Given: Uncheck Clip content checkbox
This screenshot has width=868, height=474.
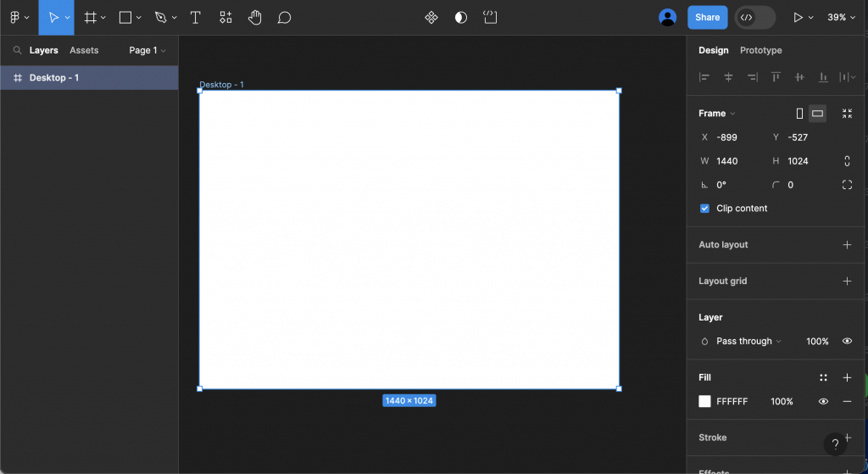Looking at the screenshot, I should (x=704, y=209).
